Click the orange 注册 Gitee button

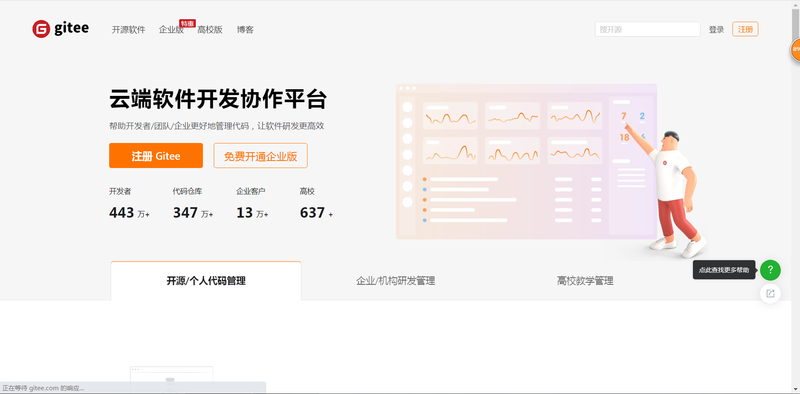(x=156, y=156)
